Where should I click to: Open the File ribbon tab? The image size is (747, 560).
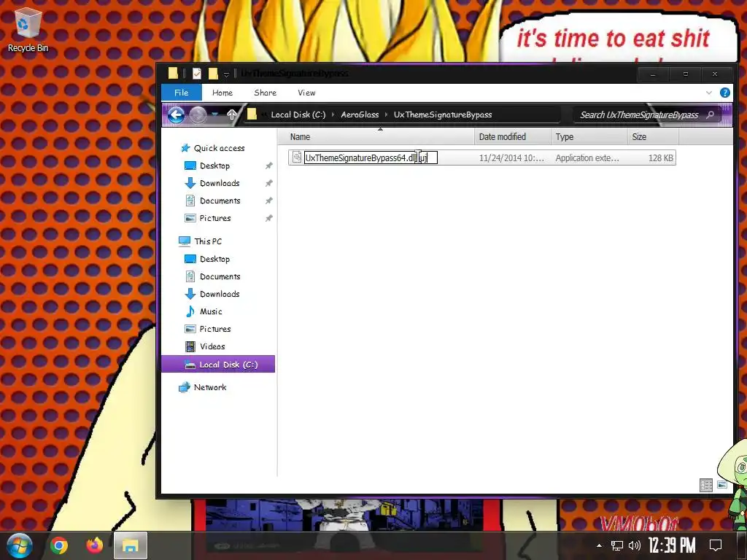[182, 93]
